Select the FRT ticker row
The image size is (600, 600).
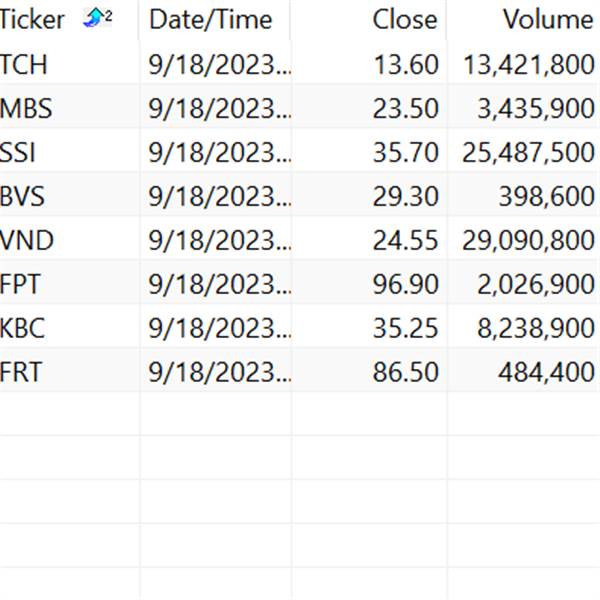22,373
